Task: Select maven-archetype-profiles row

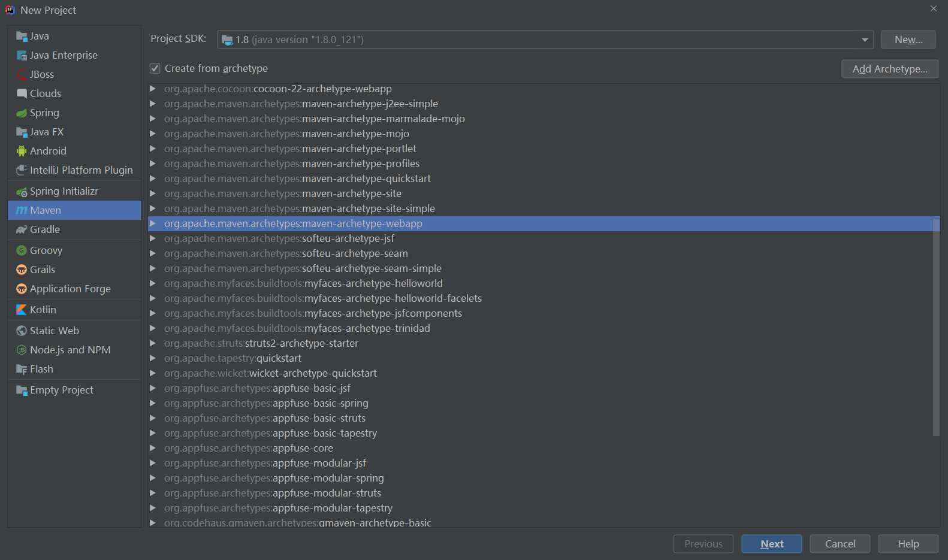Action: [x=544, y=164]
